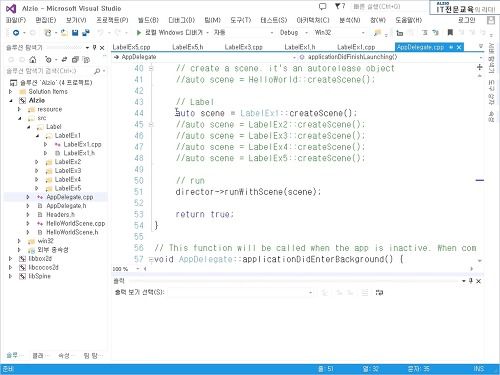Close the Solution Explorer panel

(102, 48)
